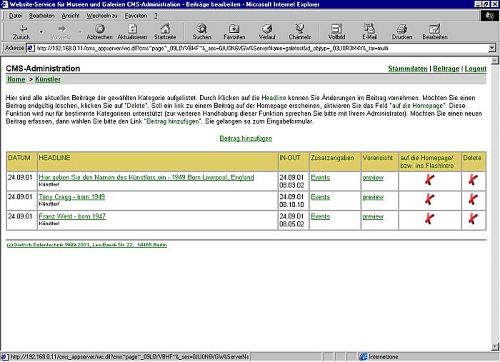500x362 pixels.
Task: Click the Drucken printer icon
Action: (402, 29)
